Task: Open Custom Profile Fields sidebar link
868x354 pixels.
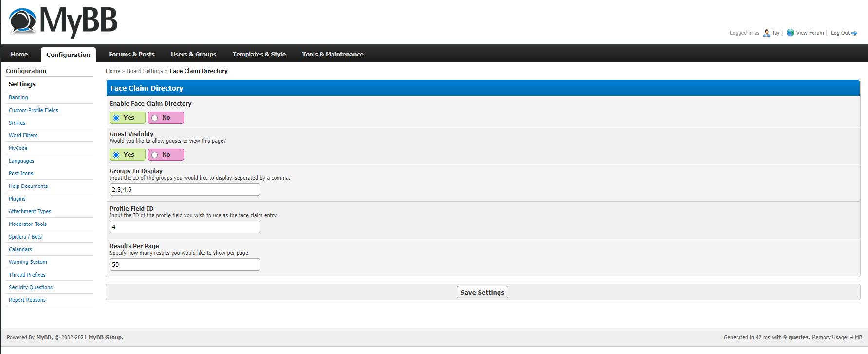Action: pyautogui.click(x=33, y=110)
